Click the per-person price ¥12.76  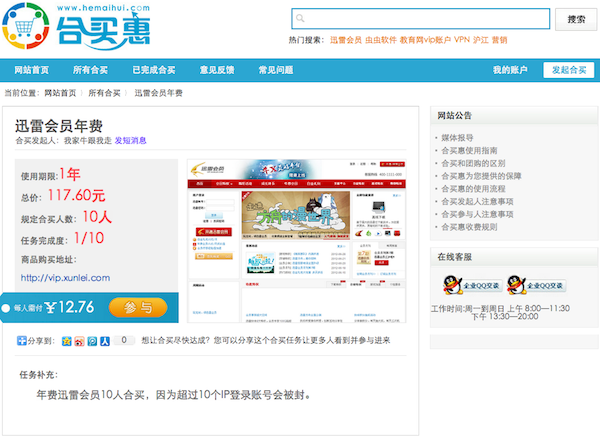tap(69, 307)
